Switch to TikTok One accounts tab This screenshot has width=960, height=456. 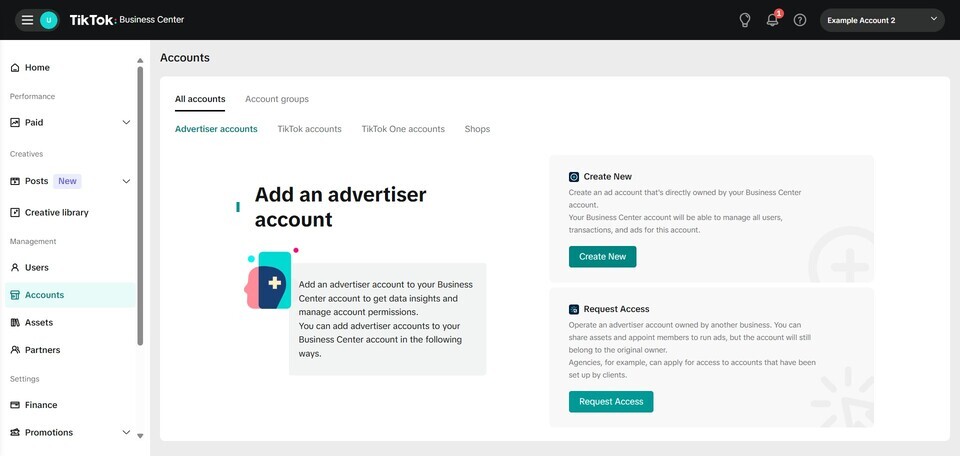[403, 129]
